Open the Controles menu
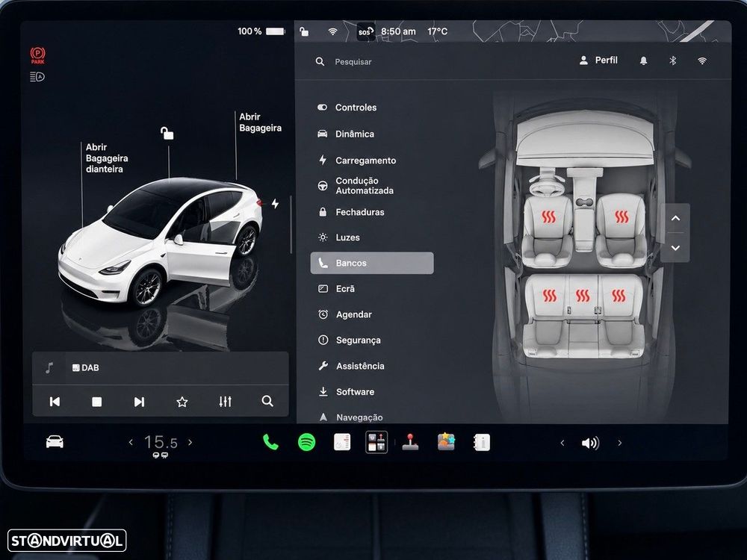 click(x=347, y=108)
